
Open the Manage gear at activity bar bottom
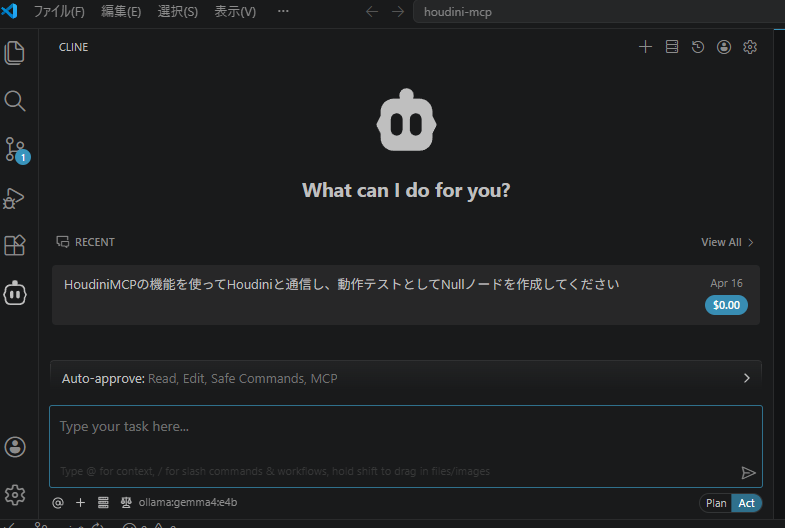pyautogui.click(x=15, y=494)
